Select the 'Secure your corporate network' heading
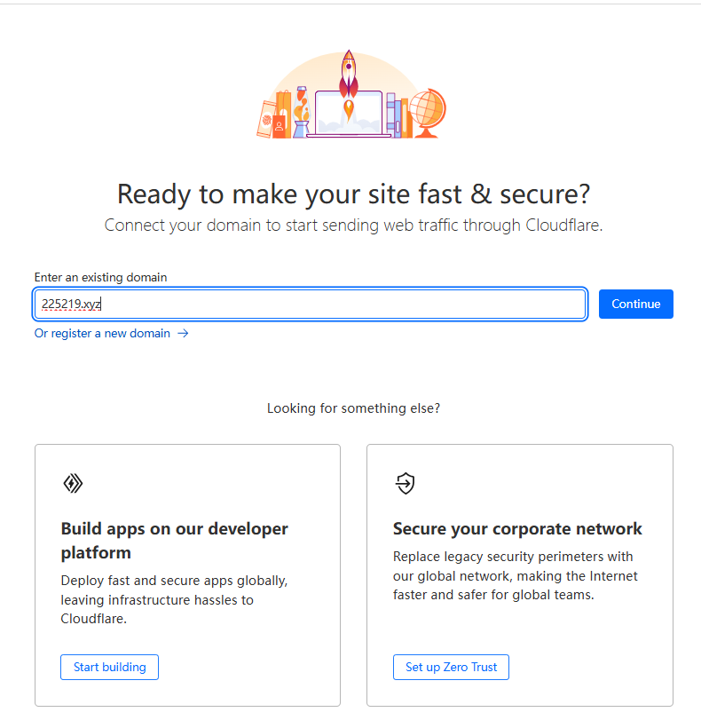The height and width of the screenshot is (728, 701). pos(517,529)
